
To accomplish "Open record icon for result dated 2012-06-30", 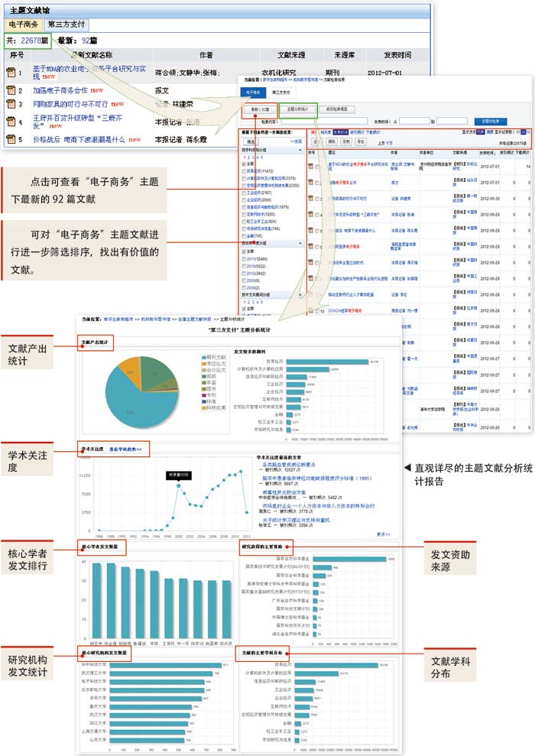I will (x=311, y=199).
